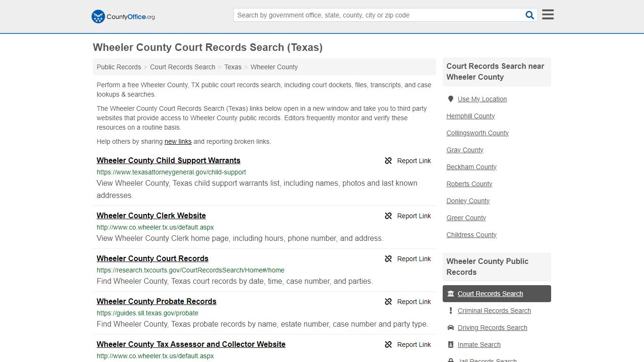Open Roberts County court records
The height and width of the screenshot is (362, 644).
(x=469, y=184)
